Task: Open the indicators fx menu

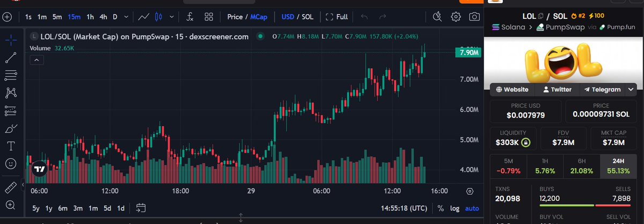Action: [x=190, y=17]
